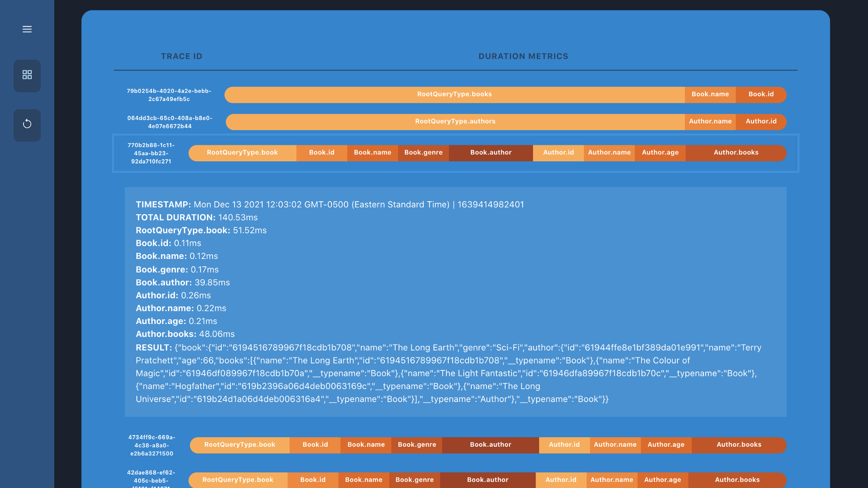Click the TRACE ID column header

181,56
